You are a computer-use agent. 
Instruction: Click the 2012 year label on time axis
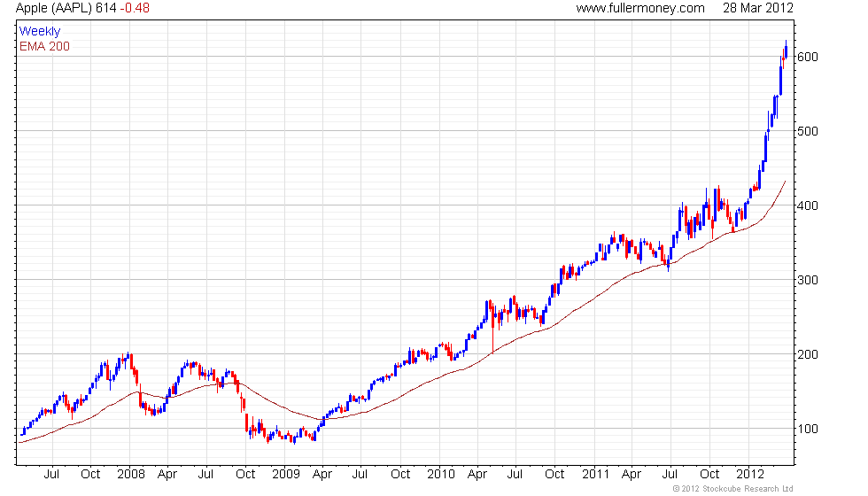(x=750, y=475)
